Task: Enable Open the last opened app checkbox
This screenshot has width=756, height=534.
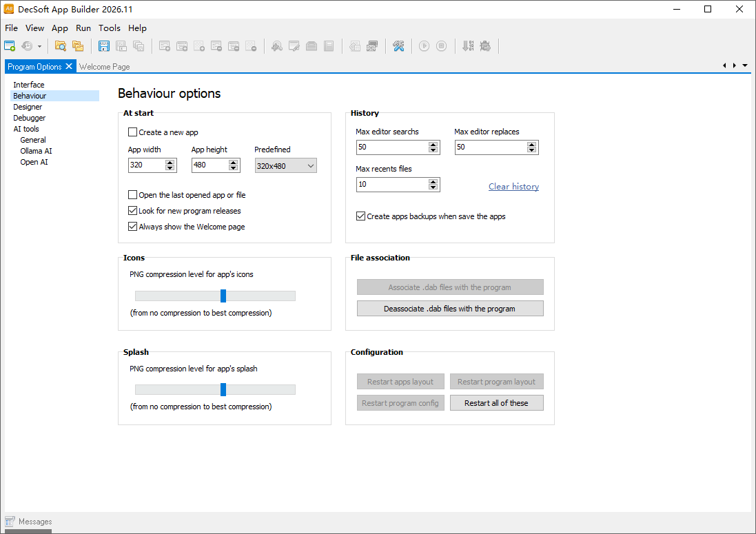Action: (132, 195)
